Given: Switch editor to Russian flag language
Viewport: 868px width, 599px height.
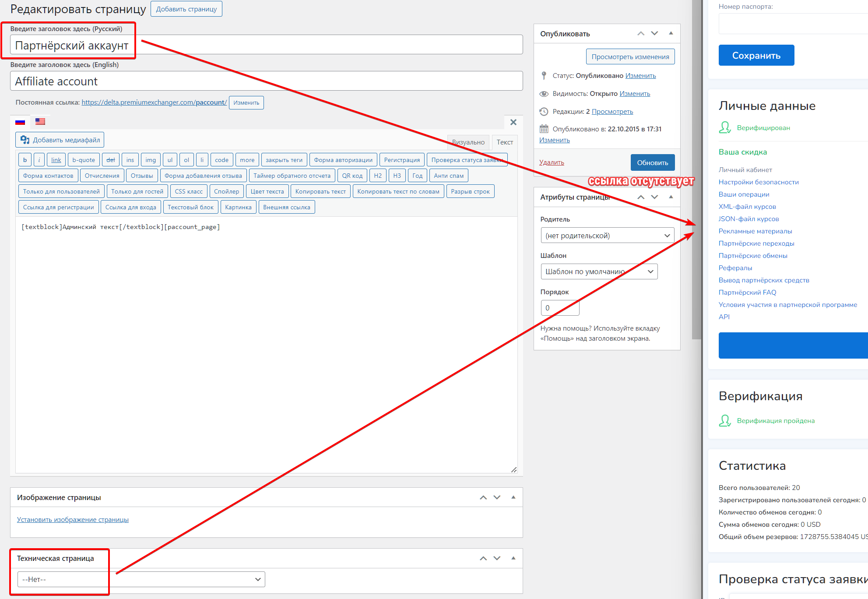Looking at the screenshot, I should tap(20, 122).
